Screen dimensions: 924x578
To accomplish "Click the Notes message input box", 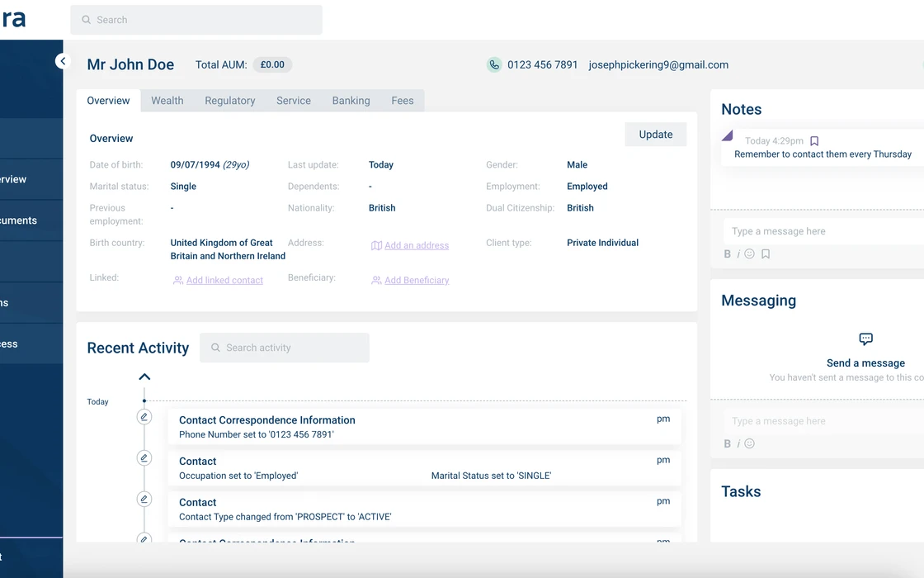I will pyautogui.click(x=823, y=231).
